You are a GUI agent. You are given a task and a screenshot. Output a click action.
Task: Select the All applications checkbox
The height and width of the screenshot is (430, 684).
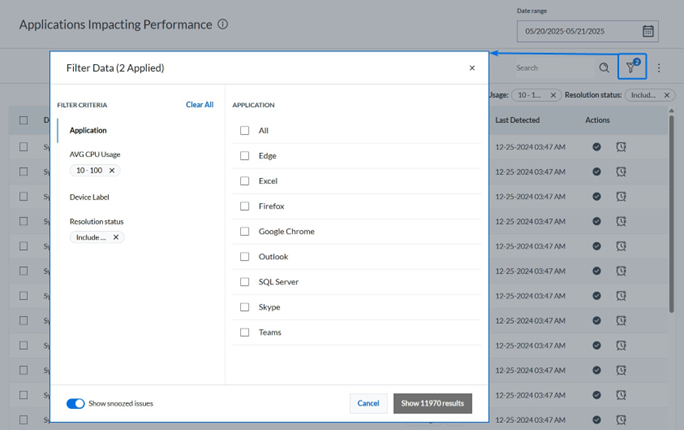pos(245,131)
